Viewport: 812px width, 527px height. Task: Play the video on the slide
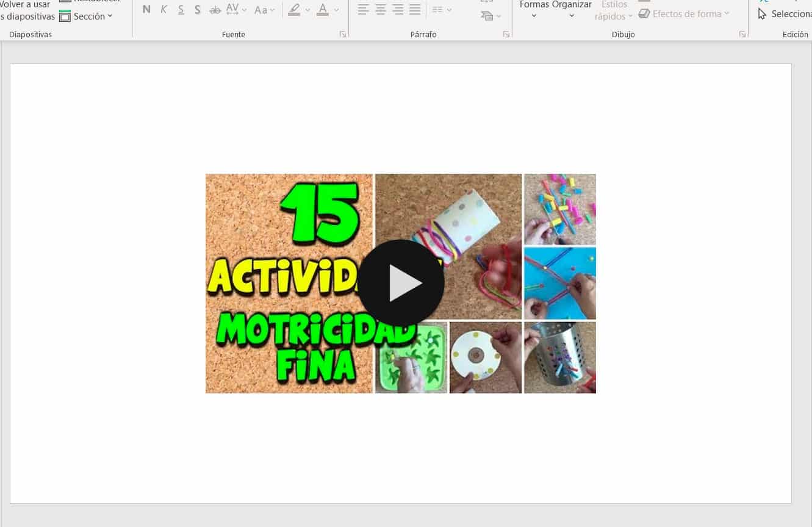(x=401, y=283)
